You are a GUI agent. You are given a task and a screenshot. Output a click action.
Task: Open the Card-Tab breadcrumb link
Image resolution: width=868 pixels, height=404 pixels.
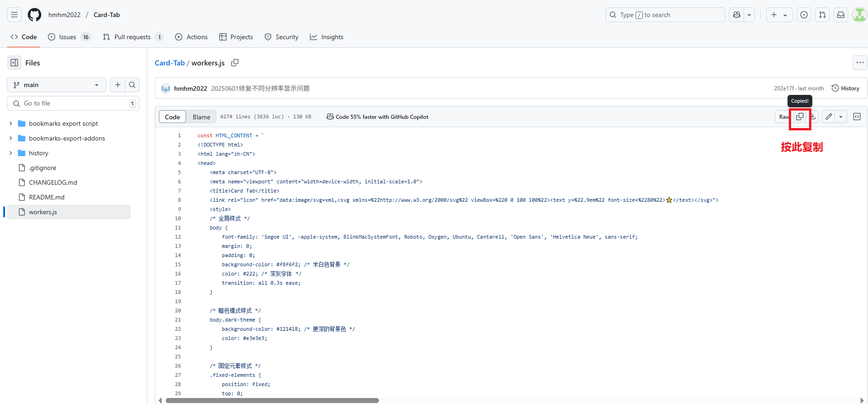(169, 63)
